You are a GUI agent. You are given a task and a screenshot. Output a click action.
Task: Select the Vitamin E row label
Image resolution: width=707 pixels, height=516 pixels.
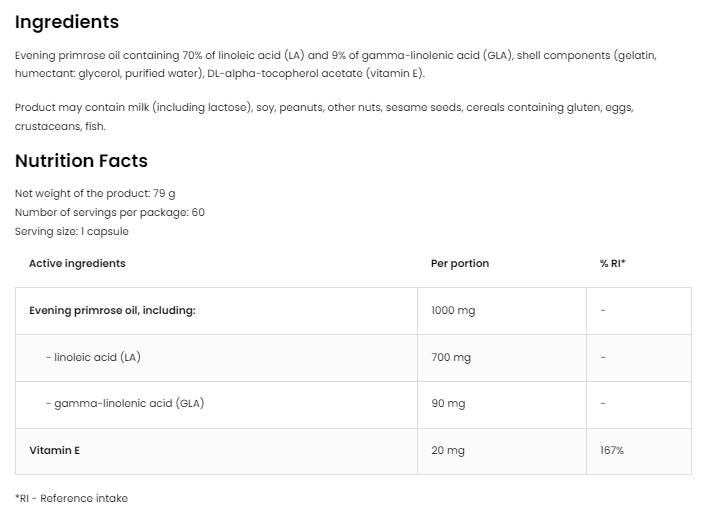tap(54, 450)
